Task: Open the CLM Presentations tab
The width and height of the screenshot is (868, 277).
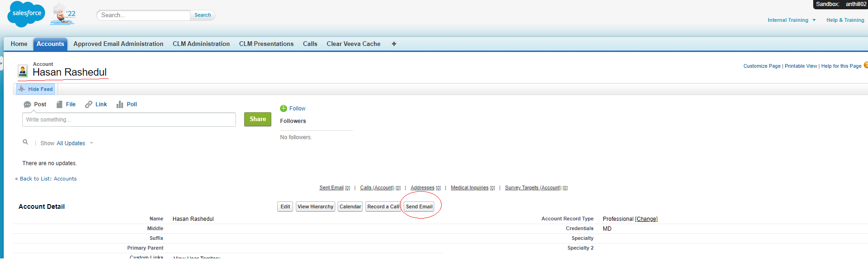Action: tap(266, 44)
